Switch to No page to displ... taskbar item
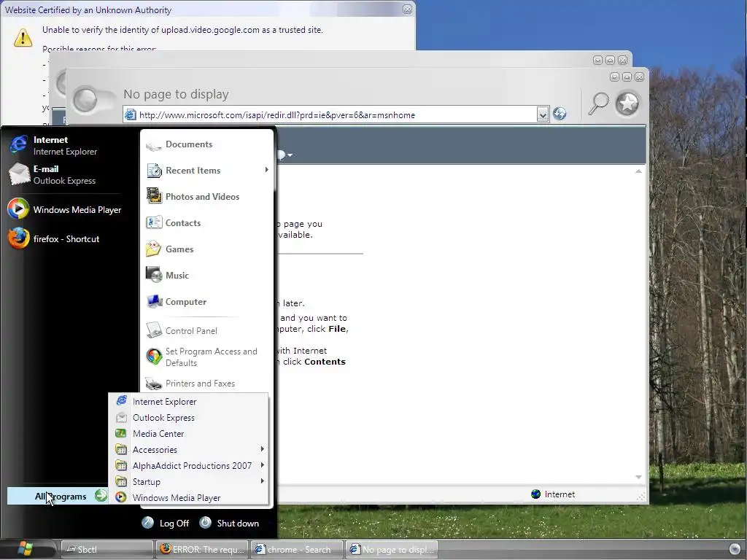Viewport: 747px width, 560px height. coord(392,550)
